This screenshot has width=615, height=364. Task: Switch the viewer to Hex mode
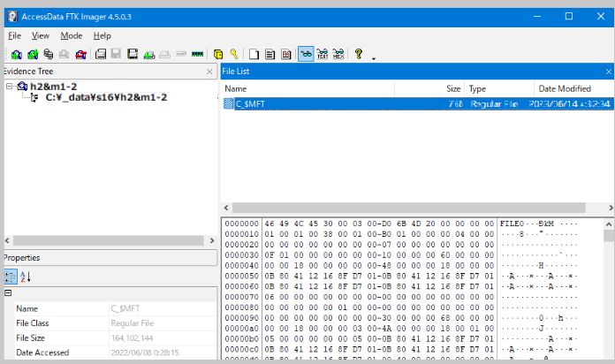(x=338, y=54)
